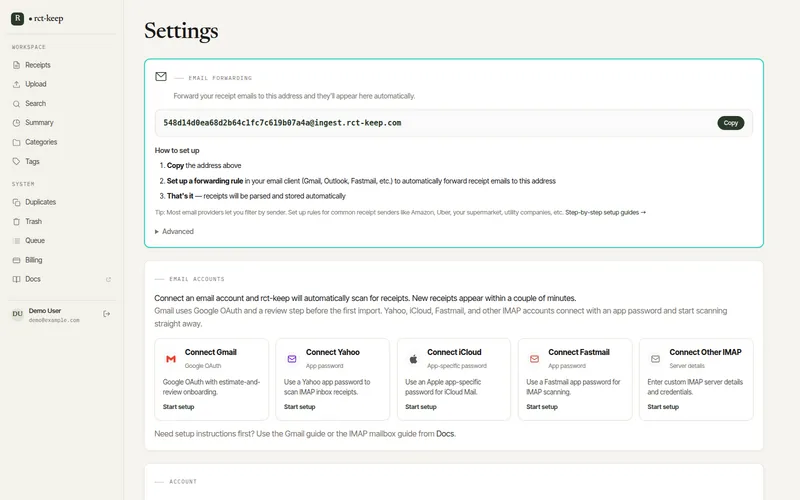Image resolution: width=800 pixels, height=500 pixels.
Task: Click the Apple iCloud logo icon
Action: coord(413,359)
